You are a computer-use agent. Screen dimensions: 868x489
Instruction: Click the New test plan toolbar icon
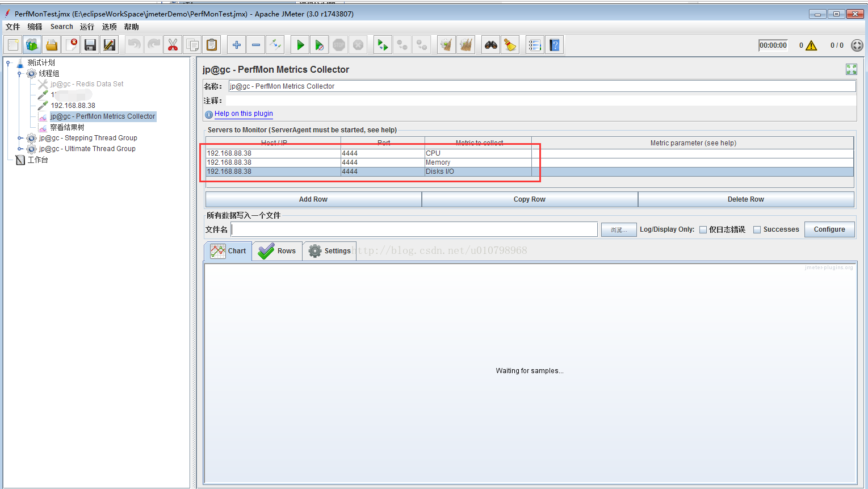[13, 45]
